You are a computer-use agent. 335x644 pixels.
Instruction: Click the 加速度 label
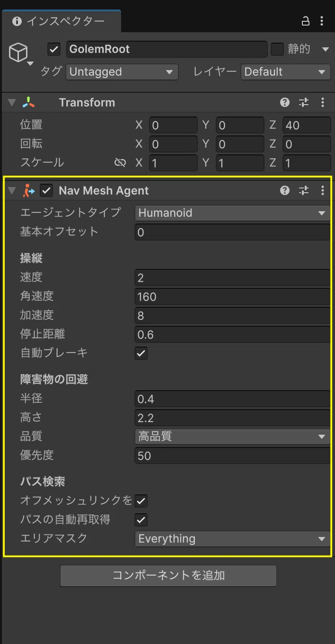37,315
